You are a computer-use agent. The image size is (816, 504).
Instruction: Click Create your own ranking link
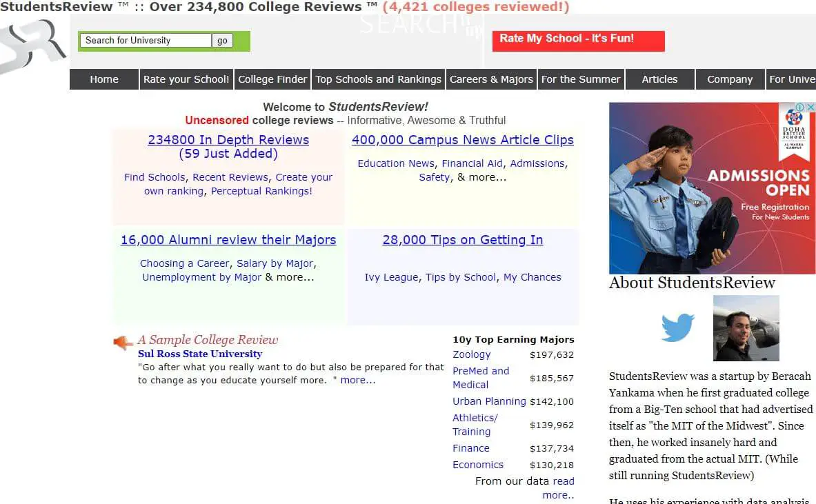pos(239,184)
